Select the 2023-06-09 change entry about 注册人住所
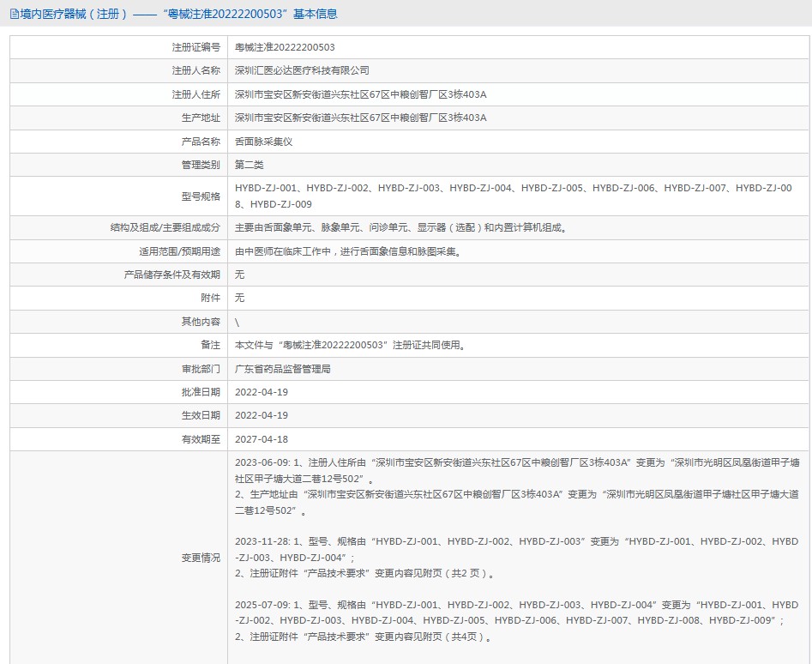This screenshot has height=664, width=812. click(517, 471)
